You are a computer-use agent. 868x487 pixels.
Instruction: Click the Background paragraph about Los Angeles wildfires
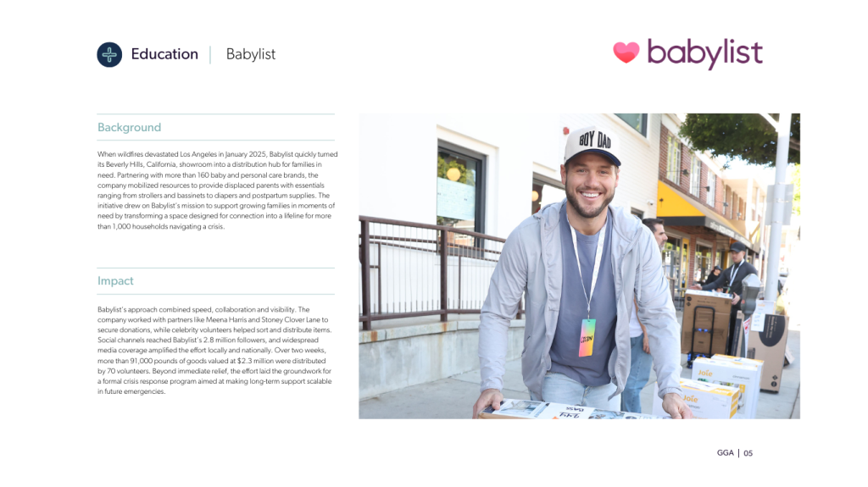pos(217,191)
